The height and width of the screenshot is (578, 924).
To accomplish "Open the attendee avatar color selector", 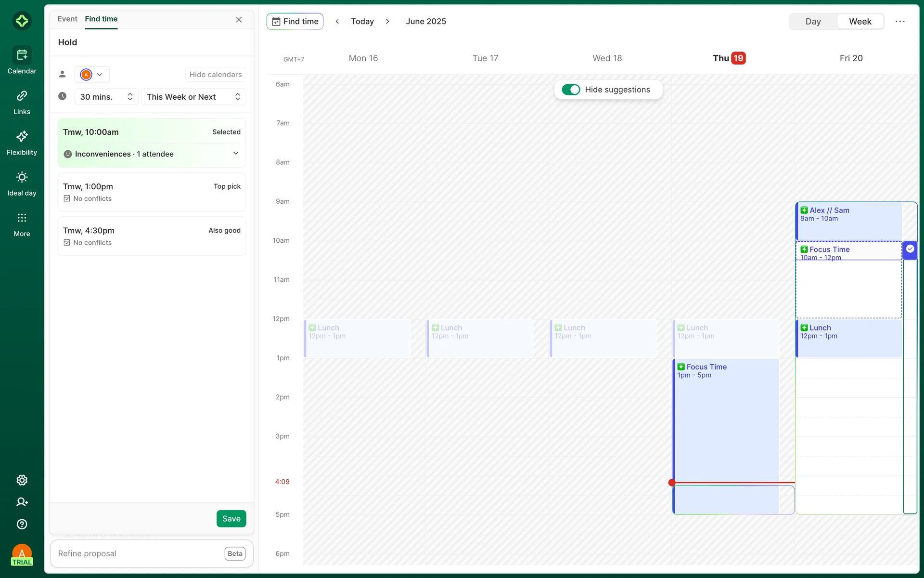I will 92,75.
